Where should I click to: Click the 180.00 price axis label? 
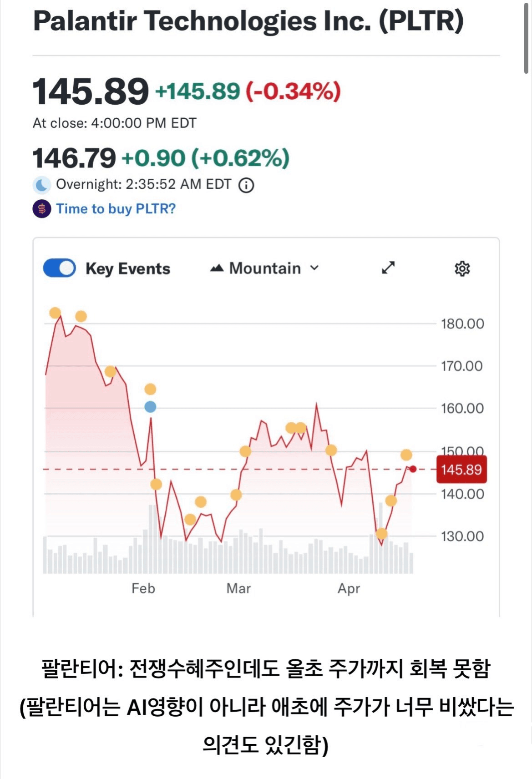coord(462,324)
